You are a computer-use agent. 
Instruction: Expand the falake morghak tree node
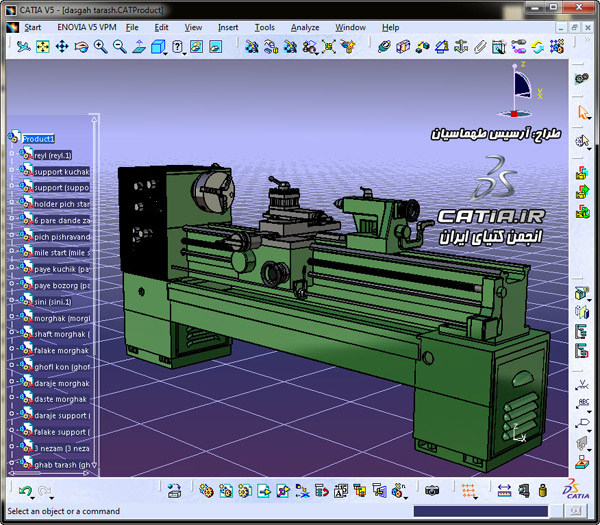11,349
